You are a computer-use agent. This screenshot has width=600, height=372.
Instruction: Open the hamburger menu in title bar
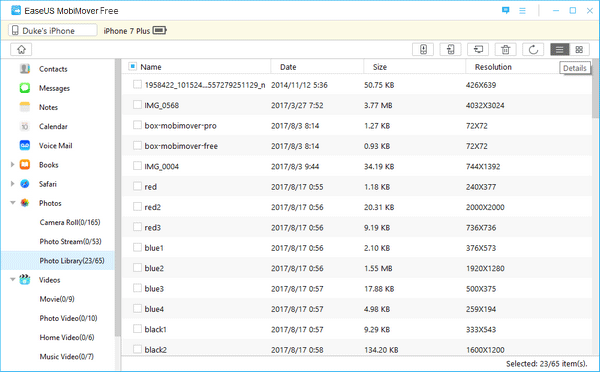click(x=522, y=11)
